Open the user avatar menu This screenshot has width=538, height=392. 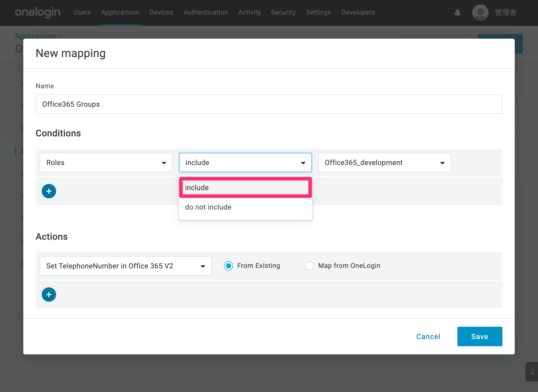tap(480, 12)
